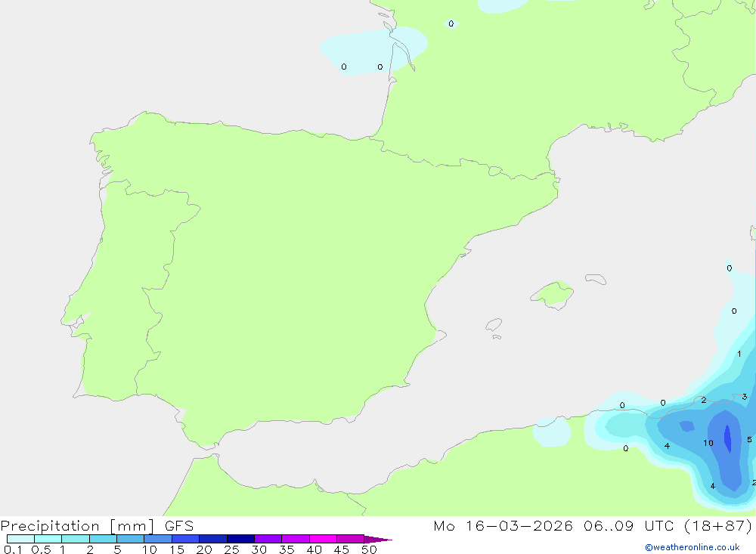
Task: Click the '06..09 UTC' time range text
Action: click(x=628, y=526)
